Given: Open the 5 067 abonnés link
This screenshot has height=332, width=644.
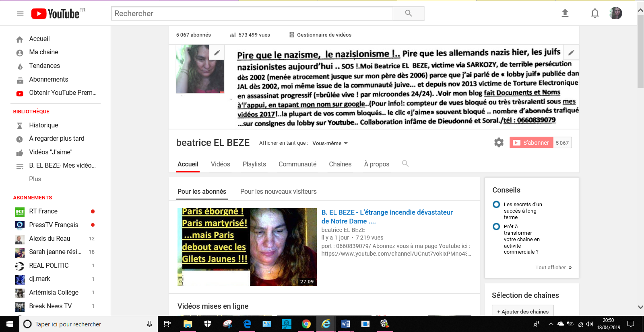Looking at the screenshot, I should pos(194,35).
